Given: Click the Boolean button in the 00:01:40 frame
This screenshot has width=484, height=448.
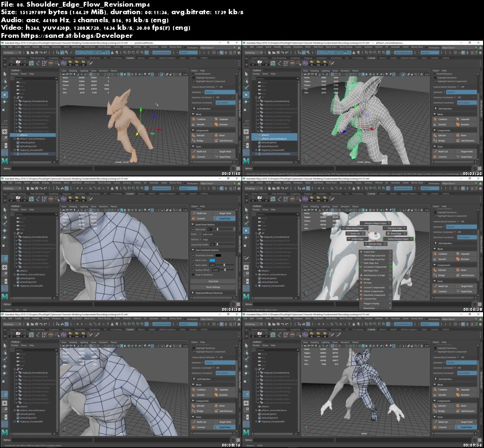Looking at the screenshot, I should pos(224,124).
